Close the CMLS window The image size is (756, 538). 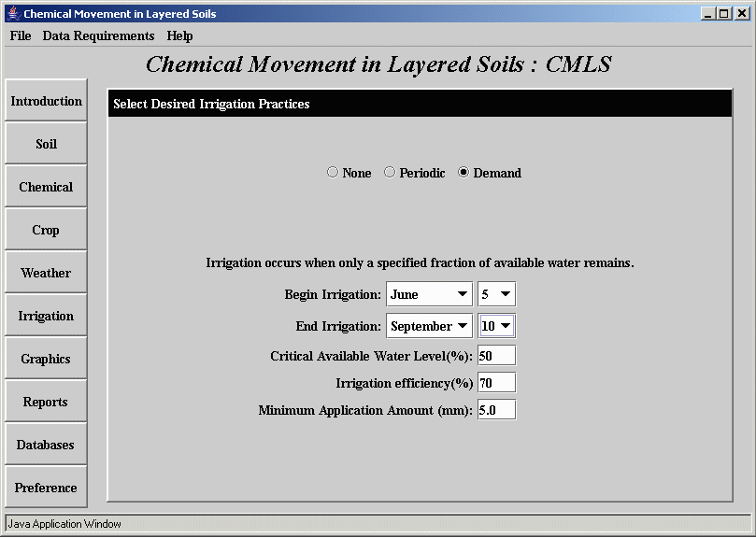741,13
